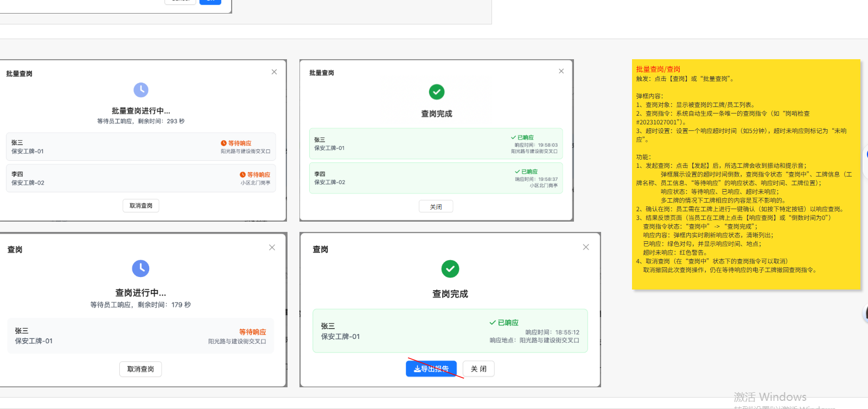Viewport: 868px width, 409px height.
Task: Click green checkmark icon in 批量查岗 completed dialog
Action: point(437,92)
